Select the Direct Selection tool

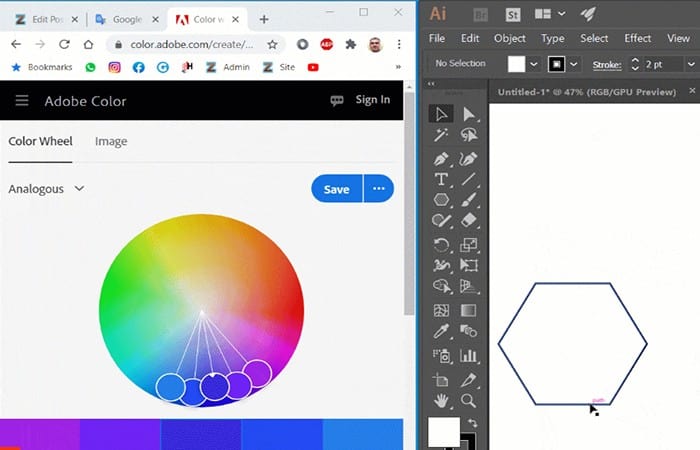click(468, 114)
